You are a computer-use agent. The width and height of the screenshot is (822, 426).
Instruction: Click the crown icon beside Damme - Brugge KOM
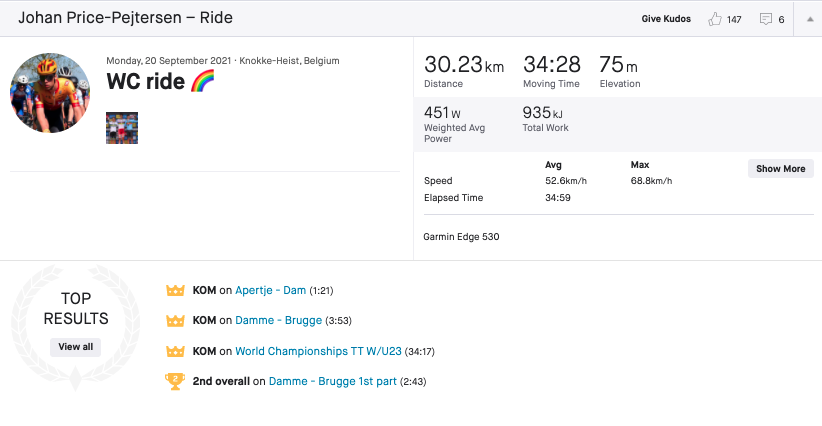tap(175, 320)
